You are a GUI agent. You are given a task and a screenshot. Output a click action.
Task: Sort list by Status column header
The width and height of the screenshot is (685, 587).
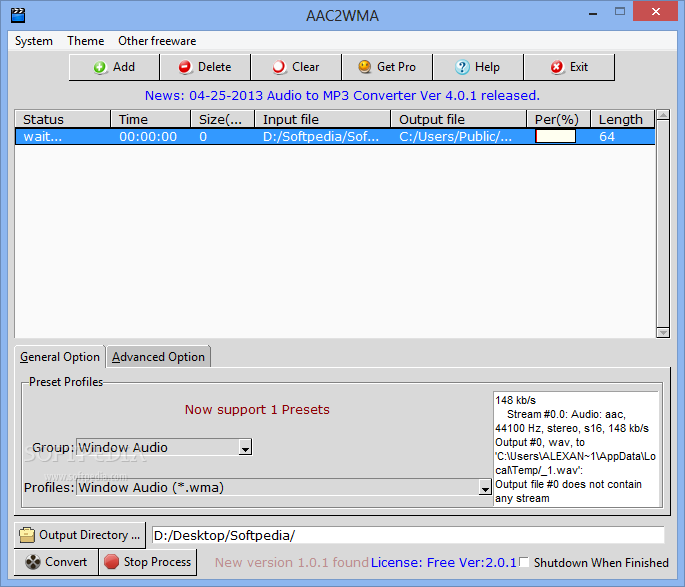62,119
